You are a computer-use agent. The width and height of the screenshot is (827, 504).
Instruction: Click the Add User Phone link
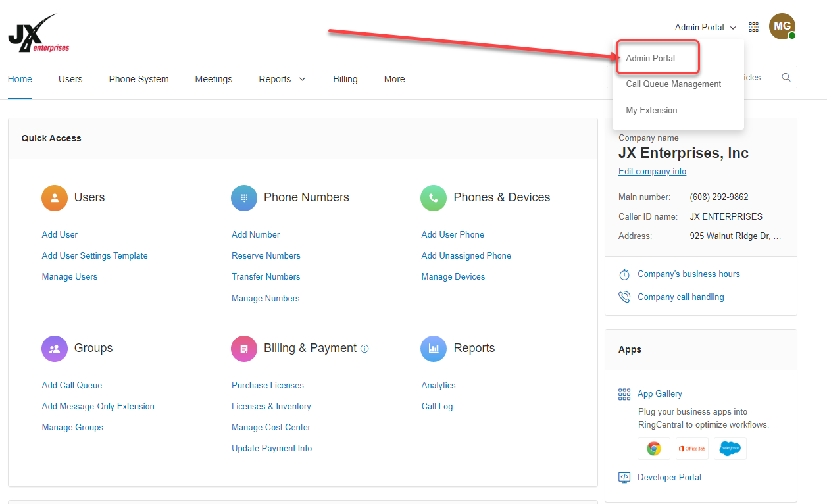click(453, 234)
